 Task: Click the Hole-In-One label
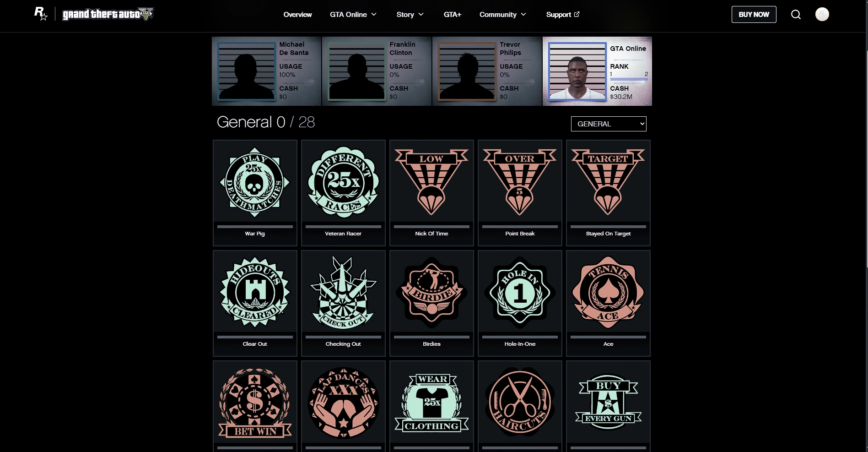[520, 344]
